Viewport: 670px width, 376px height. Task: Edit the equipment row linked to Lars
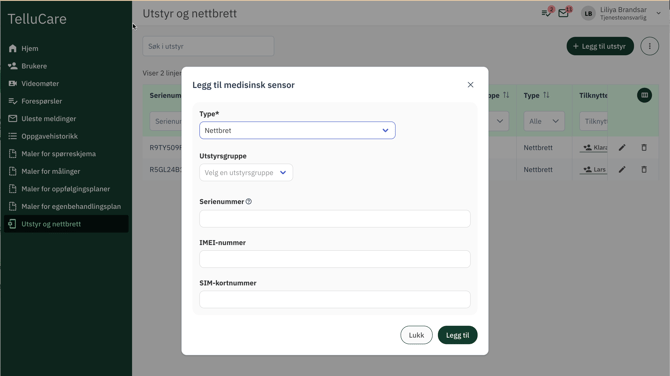622,170
